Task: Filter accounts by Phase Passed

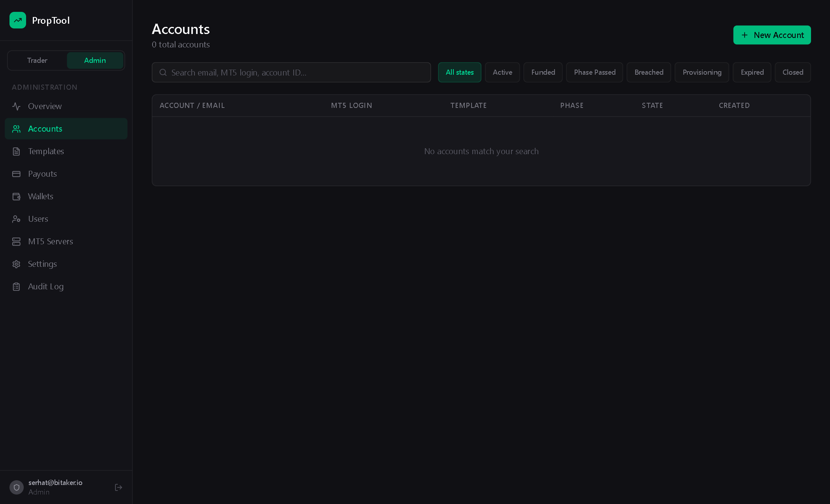Action: coord(594,72)
